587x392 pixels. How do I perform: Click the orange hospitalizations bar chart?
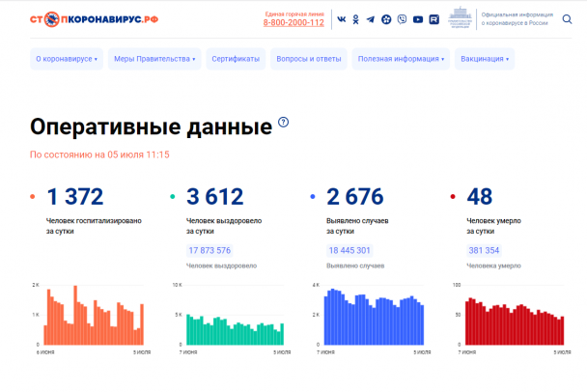tap(94, 316)
